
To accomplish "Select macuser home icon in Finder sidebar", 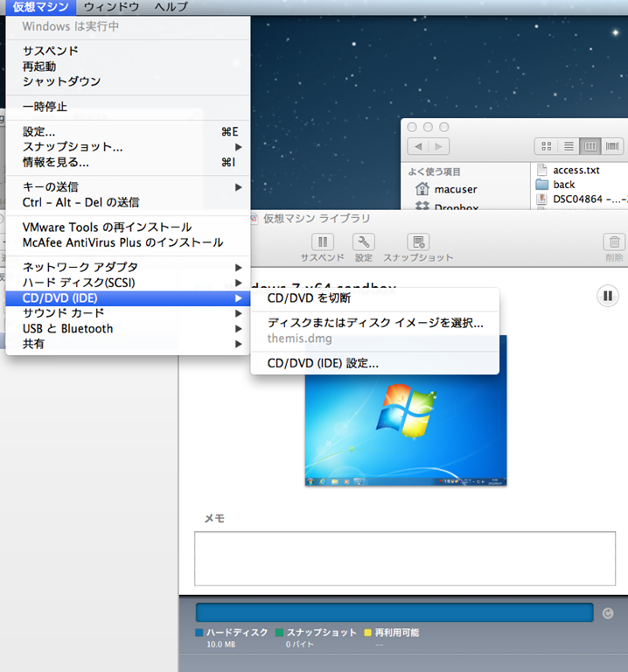I will [x=422, y=189].
